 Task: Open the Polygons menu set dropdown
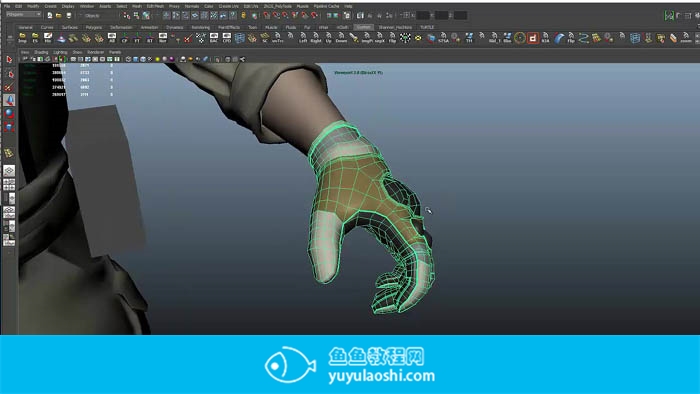point(23,15)
